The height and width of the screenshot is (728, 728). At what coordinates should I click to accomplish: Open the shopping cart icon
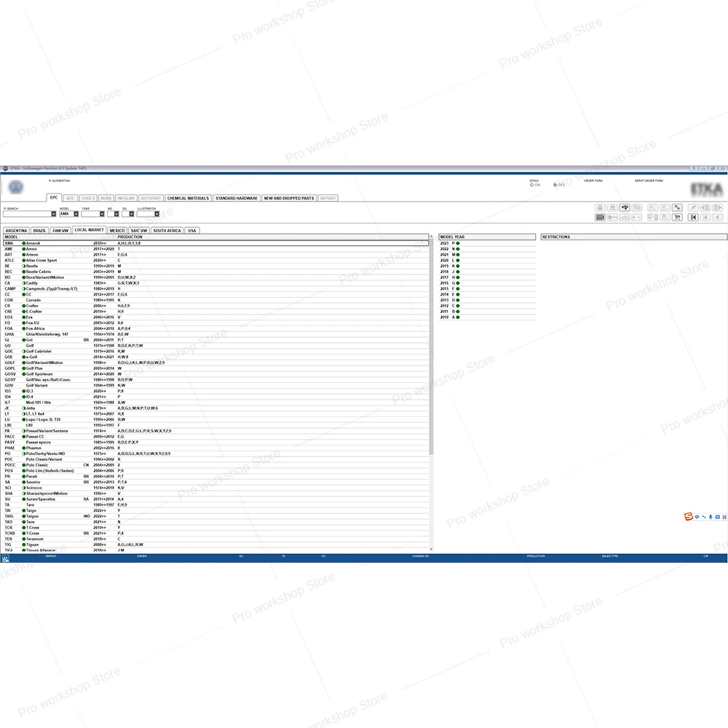pos(677,217)
